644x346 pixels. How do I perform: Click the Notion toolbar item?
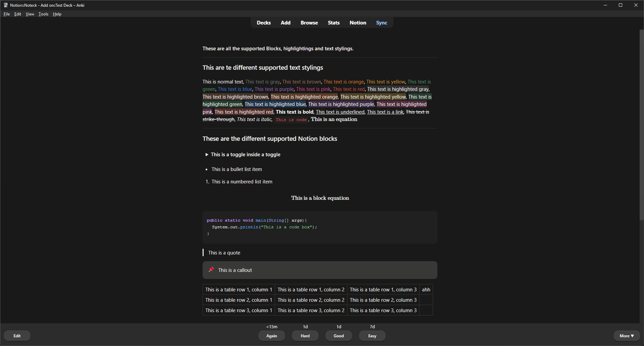(358, 23)
